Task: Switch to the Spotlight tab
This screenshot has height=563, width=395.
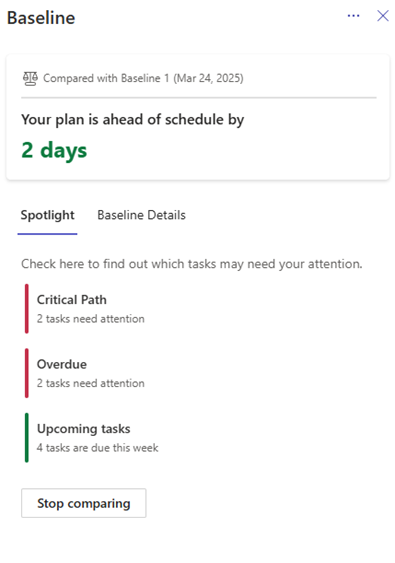Action: coord(47,215)
